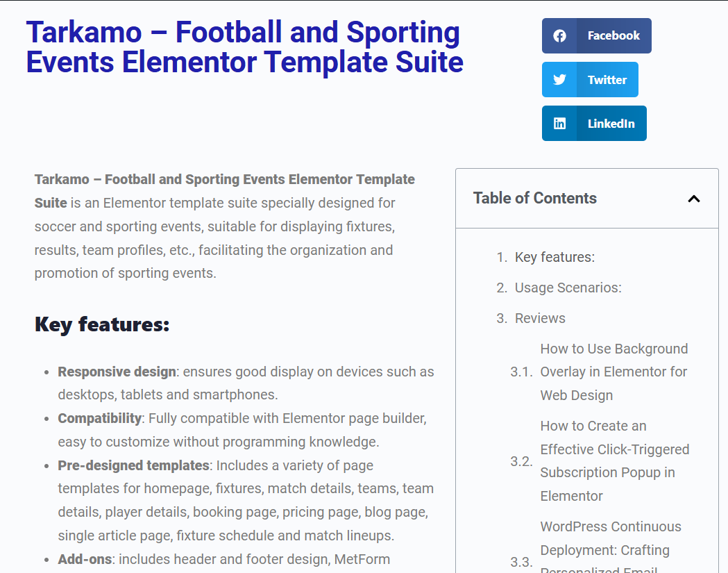This screenshot has width=728, height=573.
Task: Go to Usage Scenarios contents link
Action: 568,288
